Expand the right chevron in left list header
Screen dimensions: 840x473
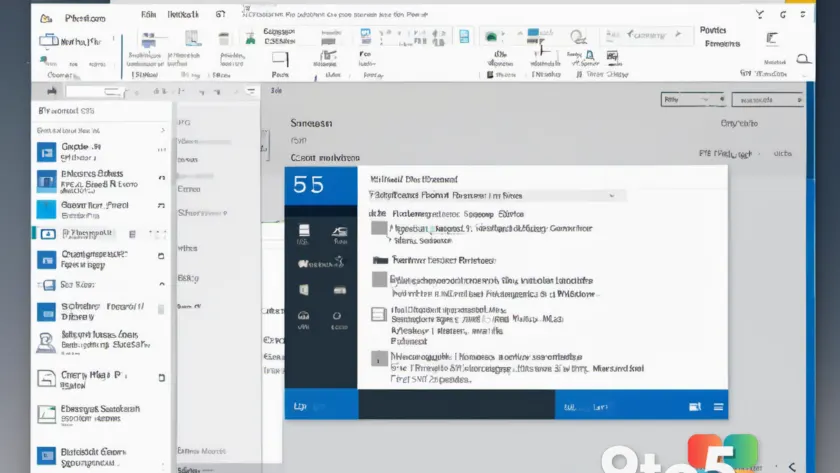pyautogui.click(x=163, y=130)
